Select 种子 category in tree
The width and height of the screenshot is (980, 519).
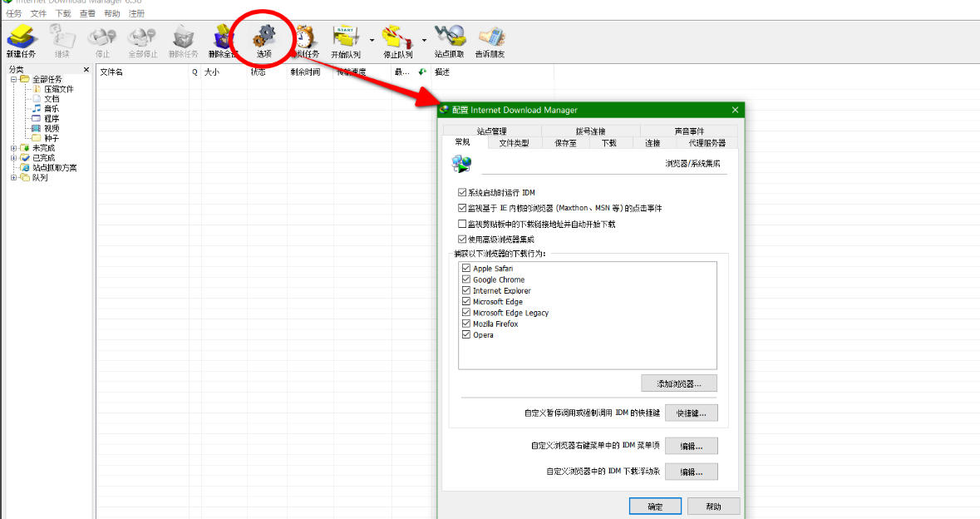tap(52, 138)
